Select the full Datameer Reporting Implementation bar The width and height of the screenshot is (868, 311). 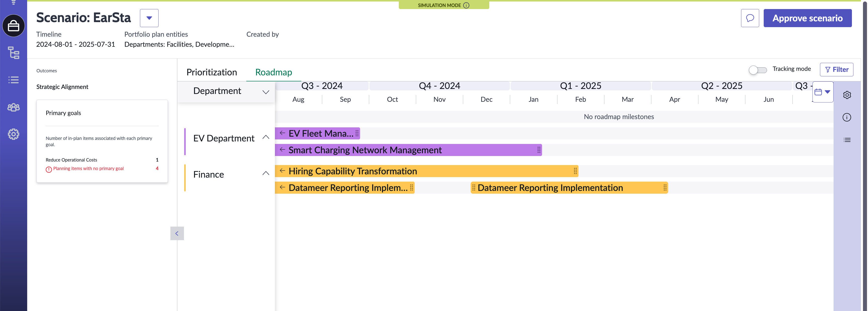(569, 188)
